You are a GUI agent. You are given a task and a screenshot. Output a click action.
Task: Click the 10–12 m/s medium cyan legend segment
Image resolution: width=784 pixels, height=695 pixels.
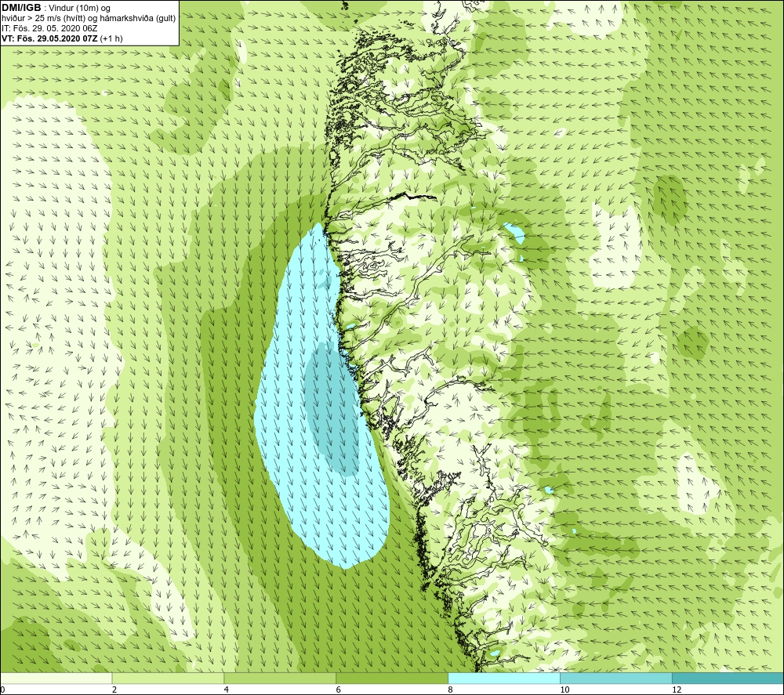tap(616, 678)
